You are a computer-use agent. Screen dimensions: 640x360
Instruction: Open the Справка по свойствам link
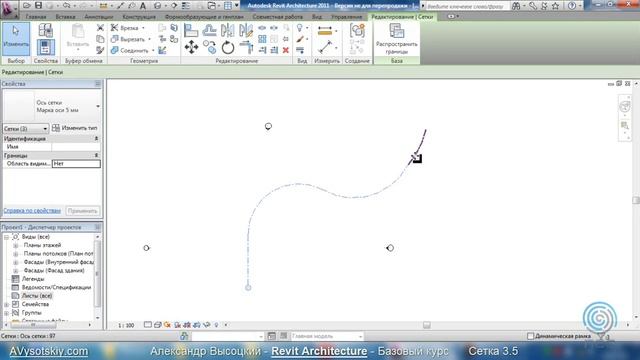[32, 211]
